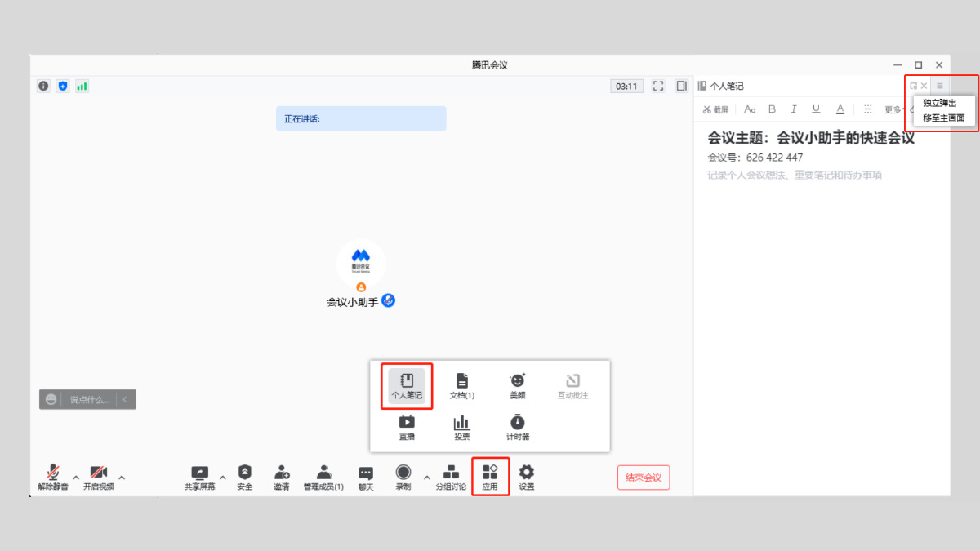980x551 pixels.
Task: Click the 03:11 meeting timer
Action: [x=626, y=86]
